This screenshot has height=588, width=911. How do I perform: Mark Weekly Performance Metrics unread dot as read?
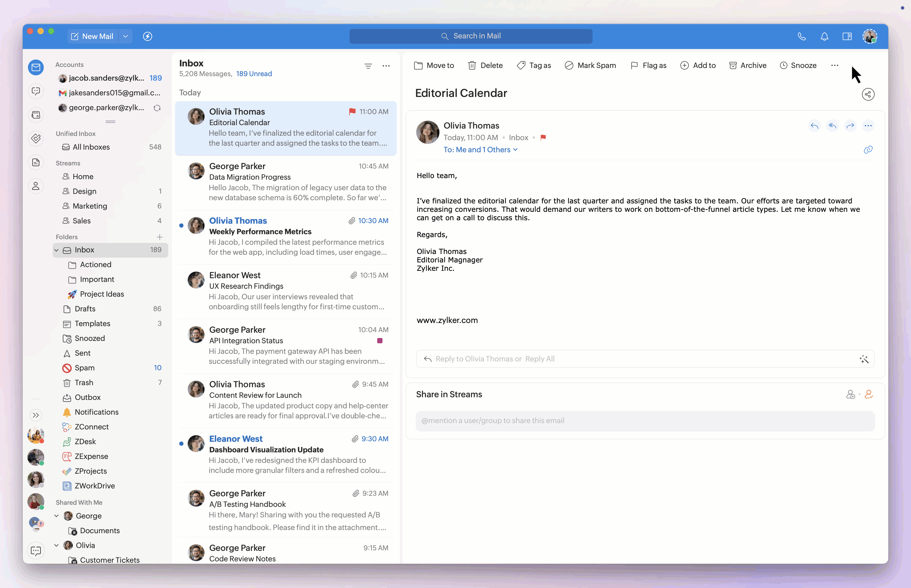coord(181,225)
